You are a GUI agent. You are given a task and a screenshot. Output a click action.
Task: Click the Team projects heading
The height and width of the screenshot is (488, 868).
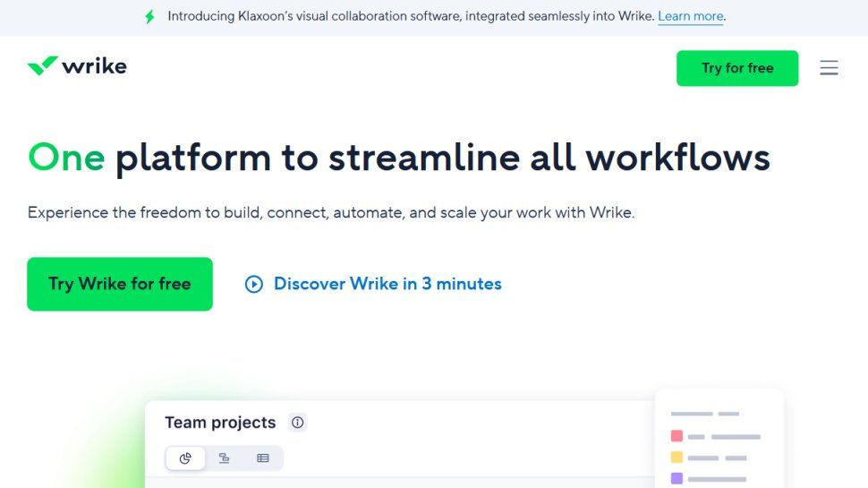tap(220, 423)
